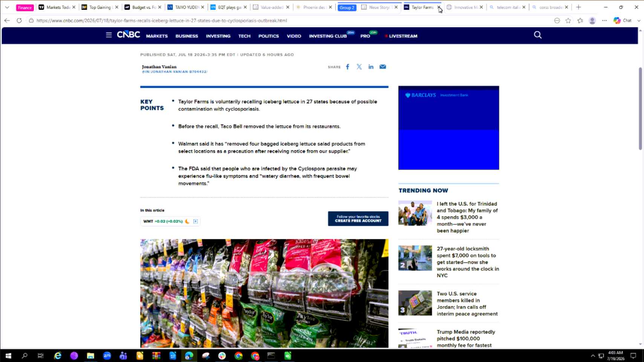Expand the tab search dropdown
This screenshot has width=644, height=362.
point(7,7)
